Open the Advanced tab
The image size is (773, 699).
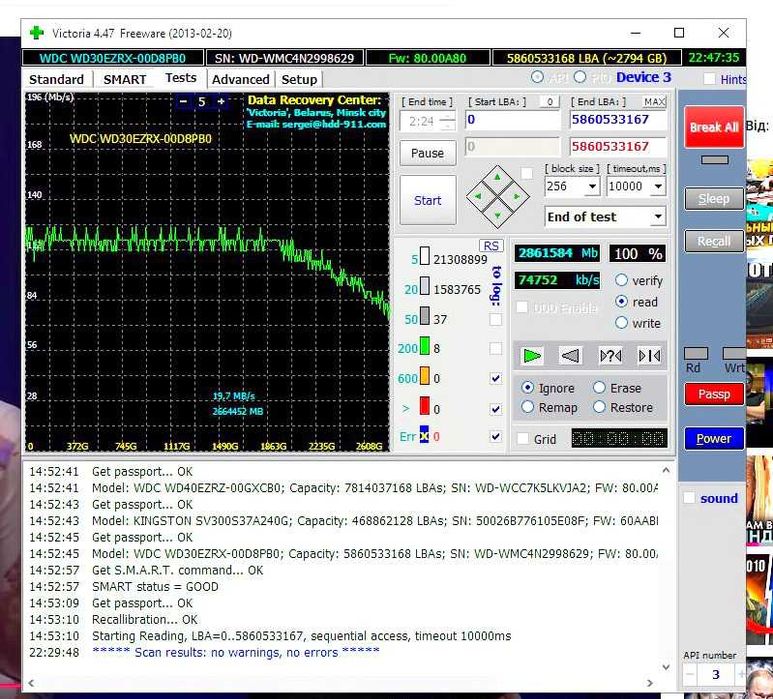240,79
